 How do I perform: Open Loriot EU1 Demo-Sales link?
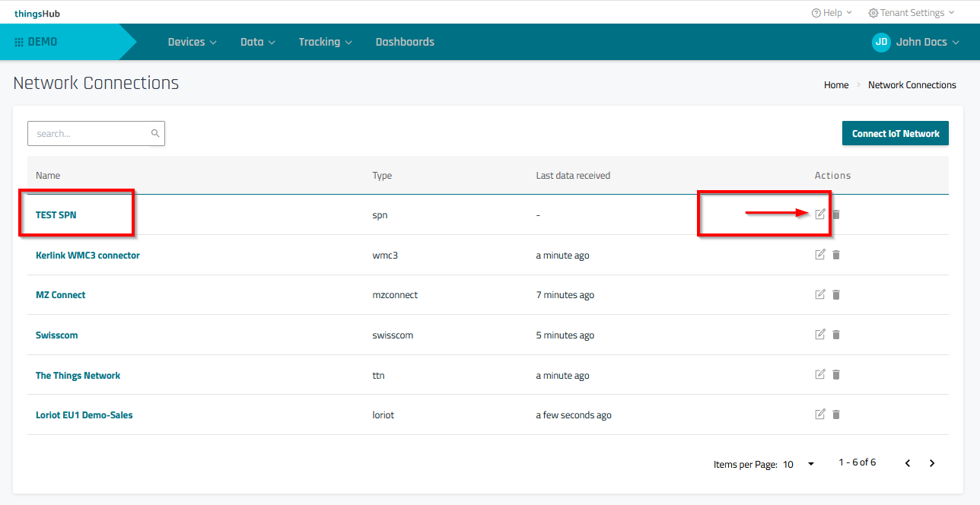[x=84, y=415]
